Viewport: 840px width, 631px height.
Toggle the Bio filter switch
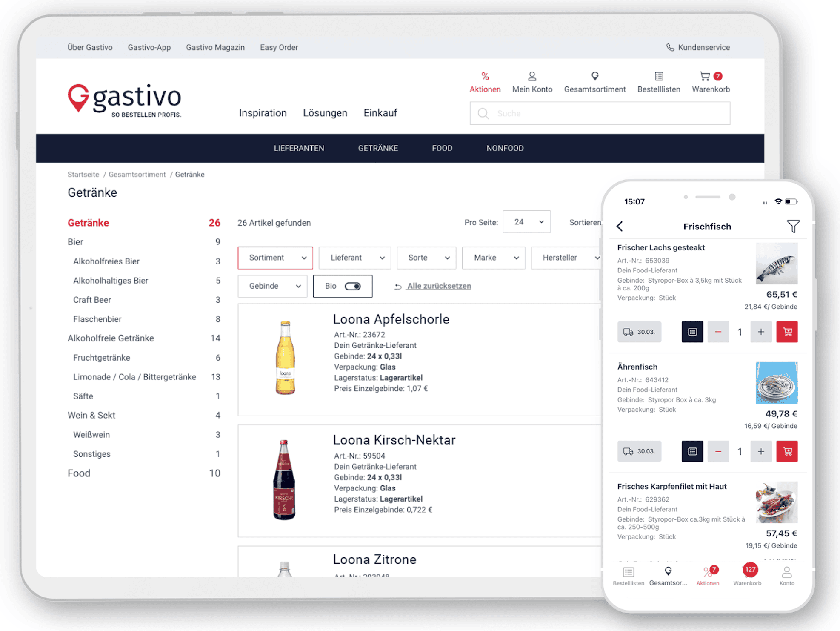pyautogui.click(x=352, y=286)
